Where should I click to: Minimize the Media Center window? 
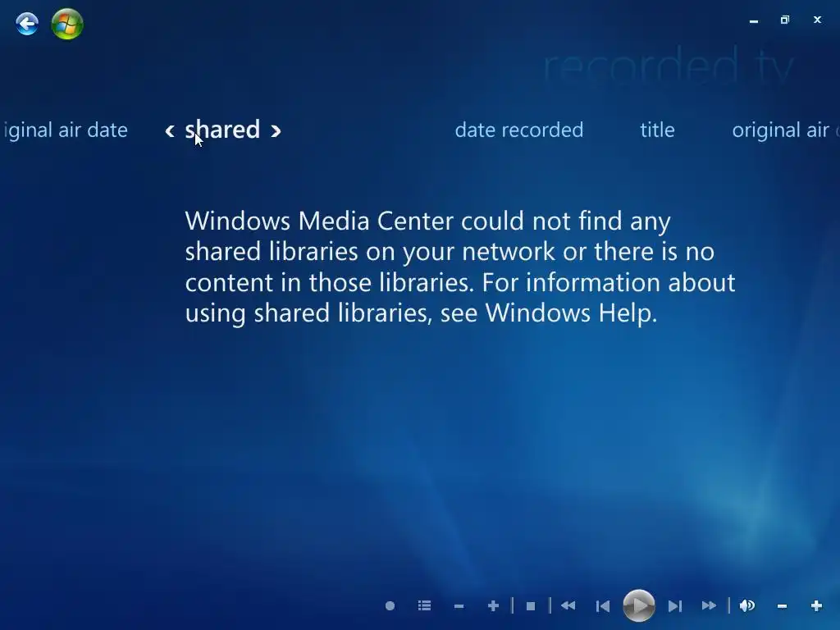pyautogui.click(x=754, y=21)
